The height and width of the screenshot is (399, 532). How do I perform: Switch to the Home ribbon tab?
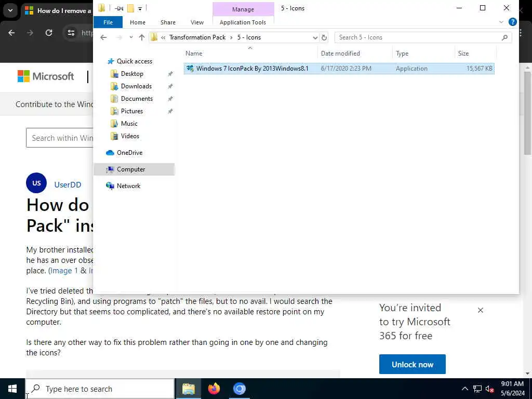[x=137, y=22]
